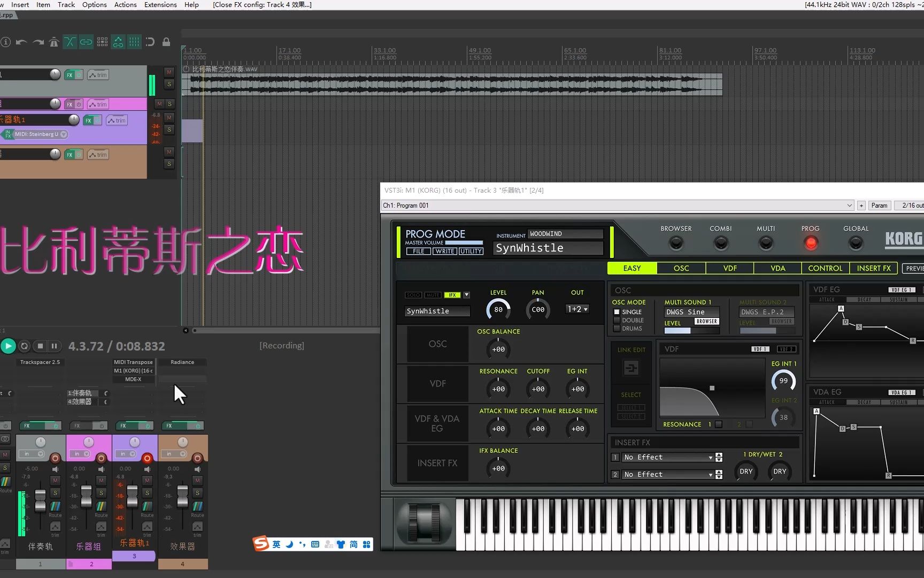Open OUT 1+2 output dropdown
924x578 pixels.
point(577,309)
